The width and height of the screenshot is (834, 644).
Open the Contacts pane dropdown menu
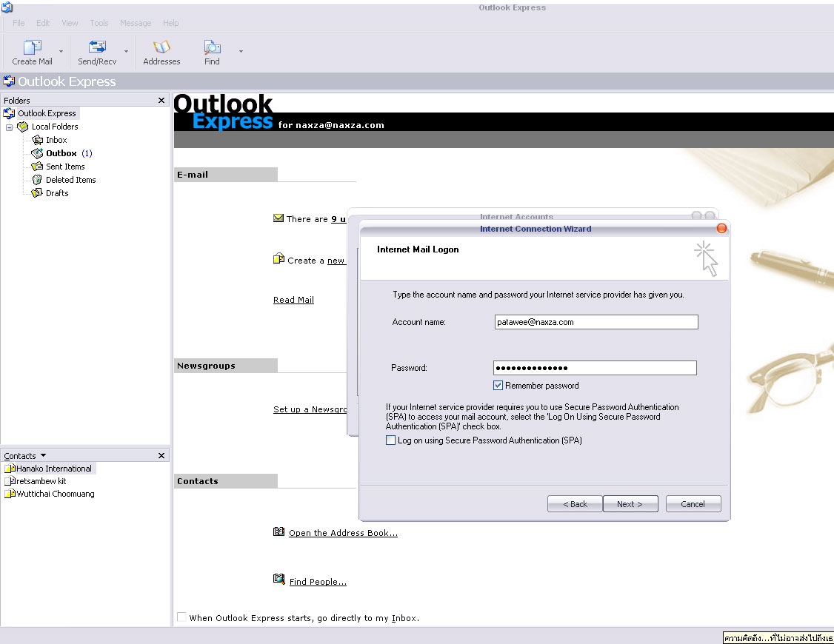(44, 455)
